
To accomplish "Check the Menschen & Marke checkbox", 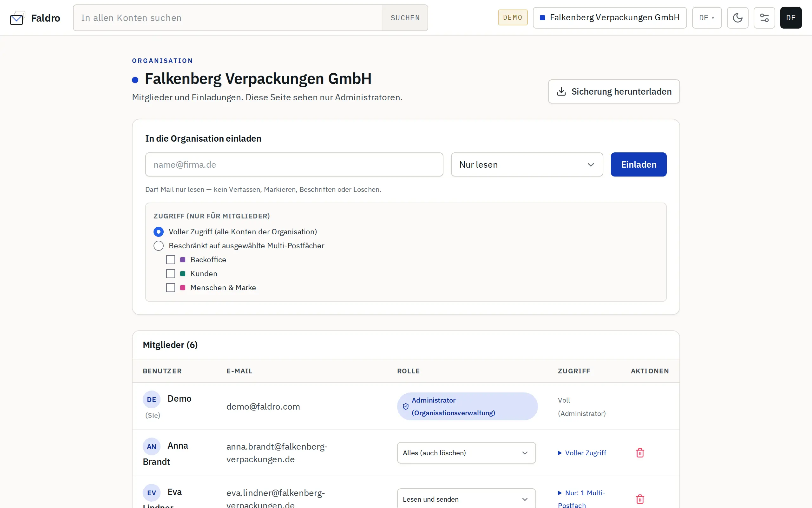I will click(170, 288).
